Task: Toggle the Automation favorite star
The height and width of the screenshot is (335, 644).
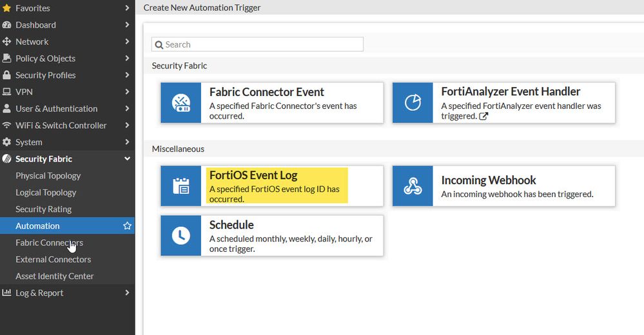Action: [x=127, y=226]
